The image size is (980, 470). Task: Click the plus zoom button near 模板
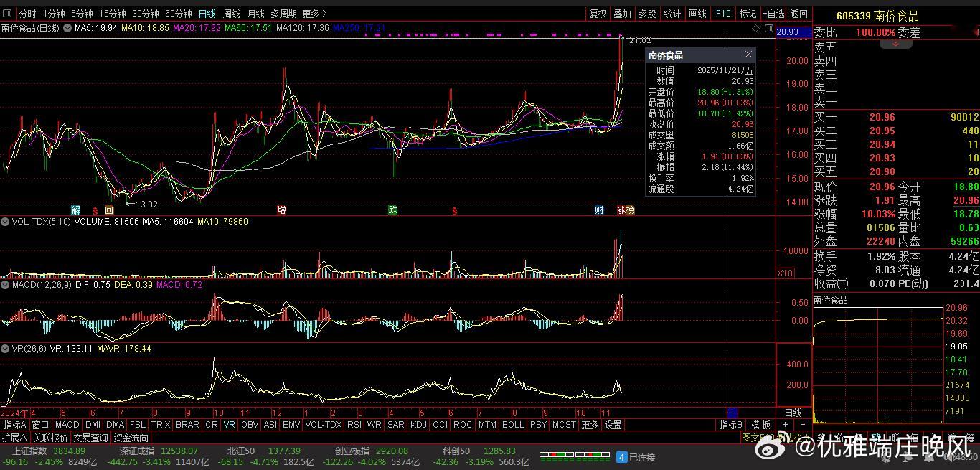785,425
